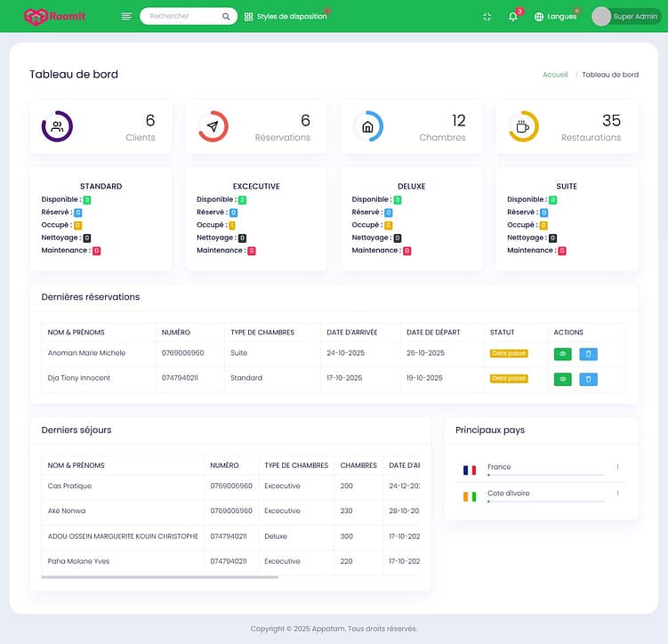Image resolution: width=668 pixels, height=644 pixels.
Task: Click Paha Molane Yves name cell
Action: point(78,561)
